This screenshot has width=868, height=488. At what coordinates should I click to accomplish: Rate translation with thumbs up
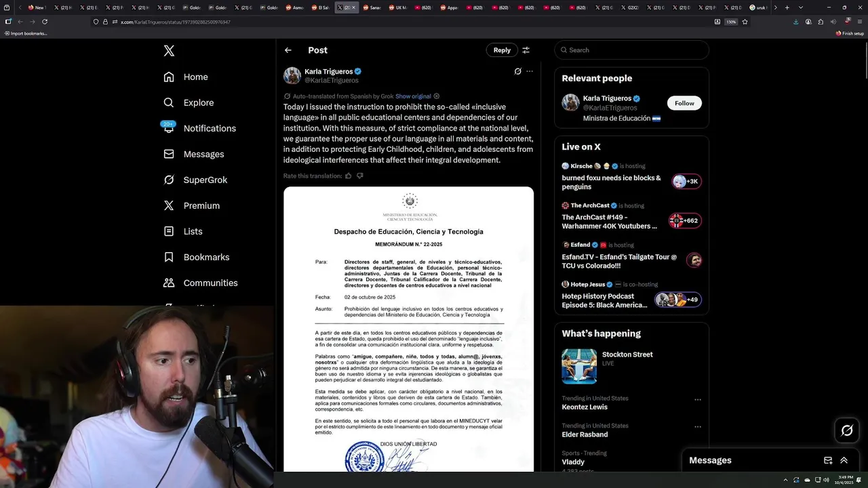[x=349, y=176]
